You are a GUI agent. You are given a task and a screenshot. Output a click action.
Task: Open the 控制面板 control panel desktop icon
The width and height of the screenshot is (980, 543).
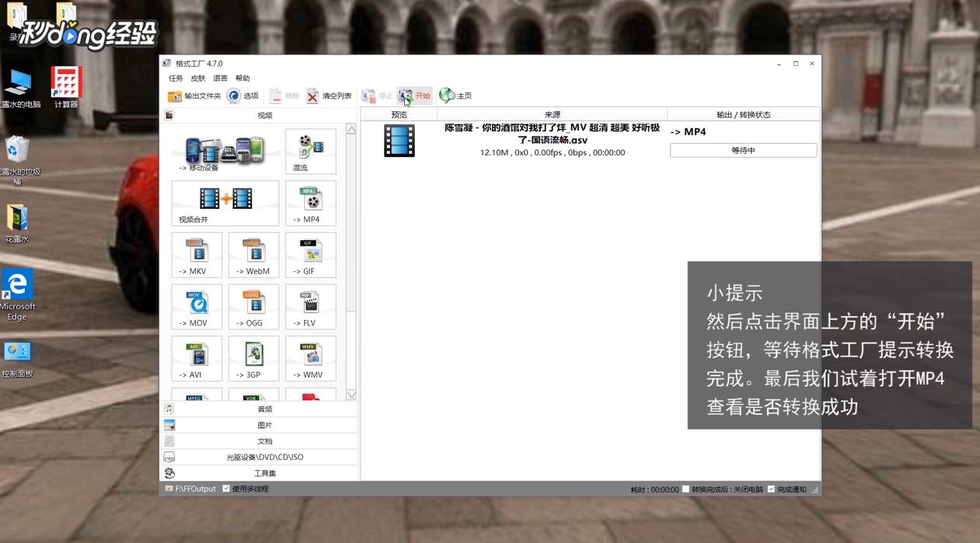point(17,360)
